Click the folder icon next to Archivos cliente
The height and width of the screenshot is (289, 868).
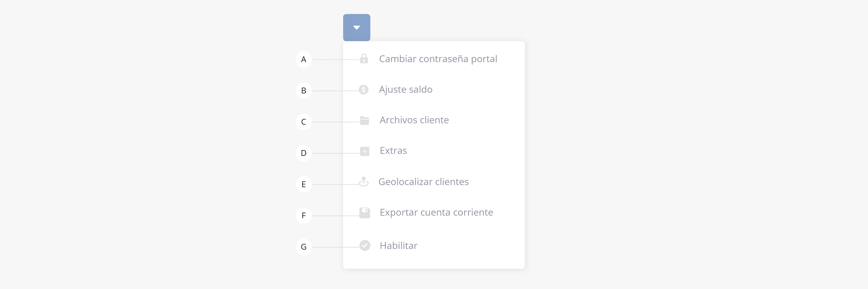364,121
